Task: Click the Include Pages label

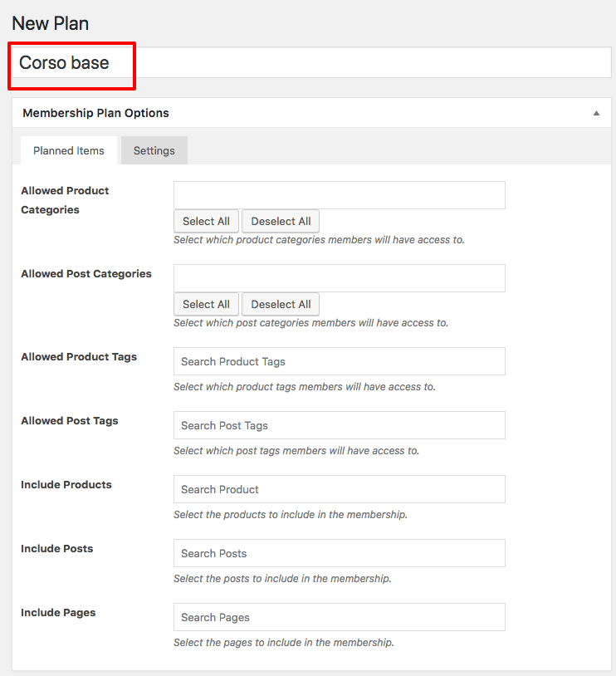Action: pos(58,613)
